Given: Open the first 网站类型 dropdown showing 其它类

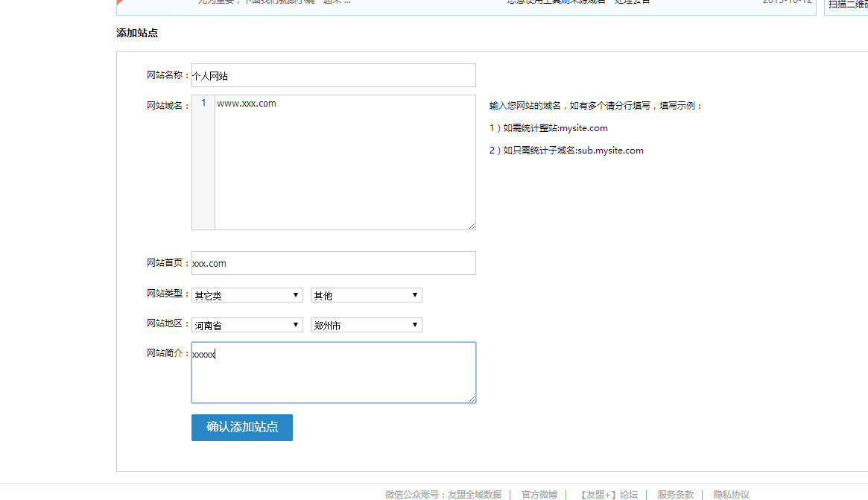Looking at the screenshot, I should point(246,294).
